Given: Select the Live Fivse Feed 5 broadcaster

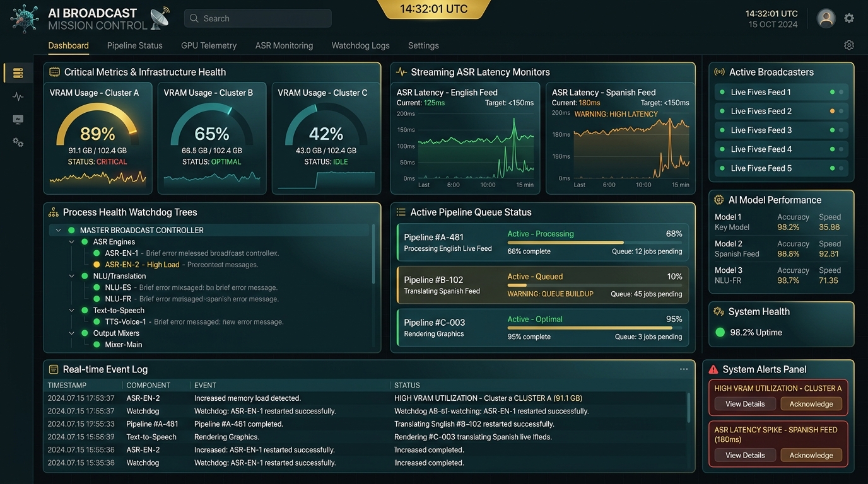Looking at the screenshot, I should coord(781,168).
